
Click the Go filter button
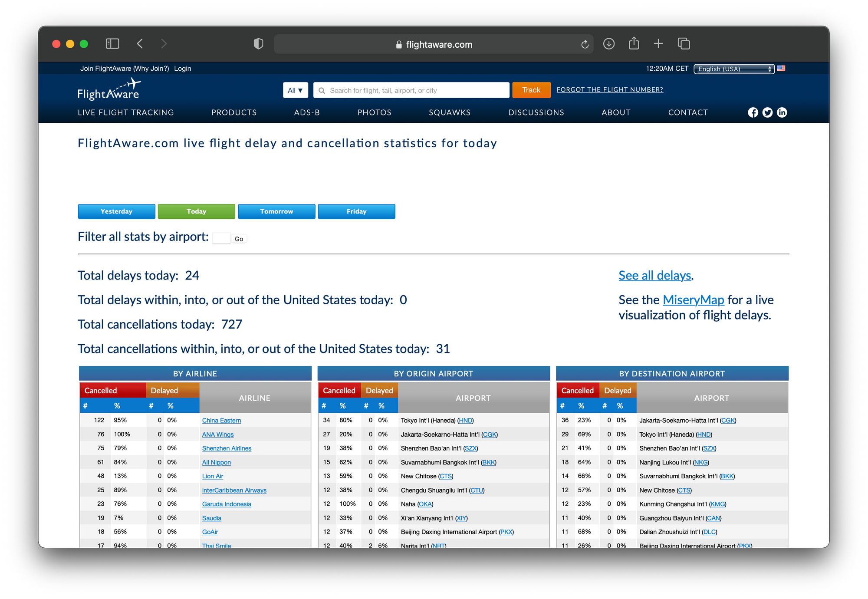click(x=239, y=239)
